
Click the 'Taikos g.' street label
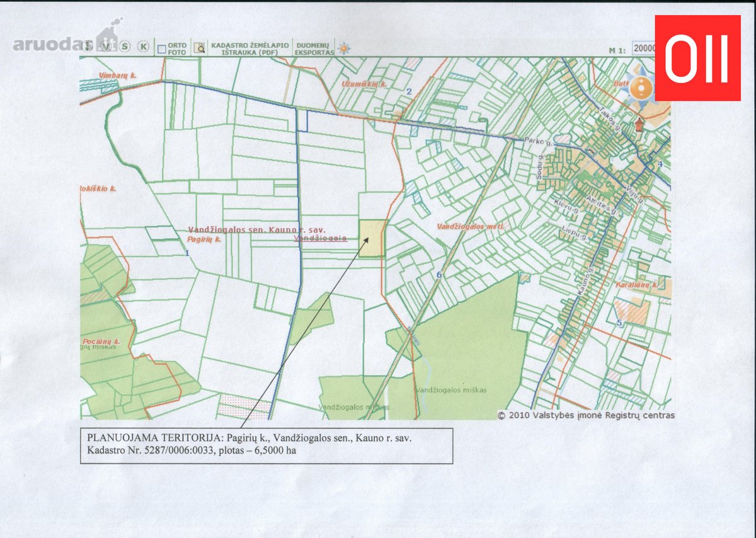(610, 120)
